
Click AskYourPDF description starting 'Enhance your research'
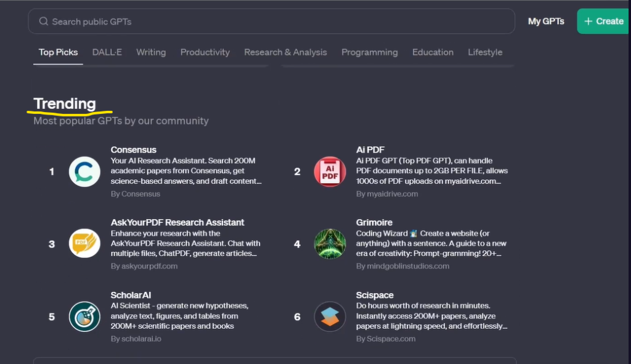point(185,243)
